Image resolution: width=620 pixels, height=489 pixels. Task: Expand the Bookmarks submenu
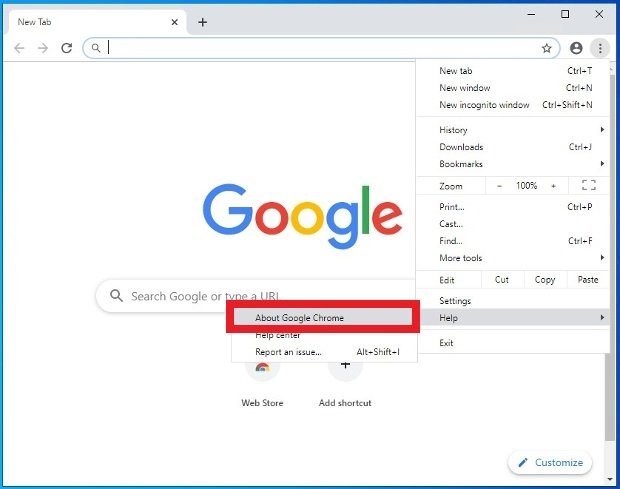tap(513, 164)
